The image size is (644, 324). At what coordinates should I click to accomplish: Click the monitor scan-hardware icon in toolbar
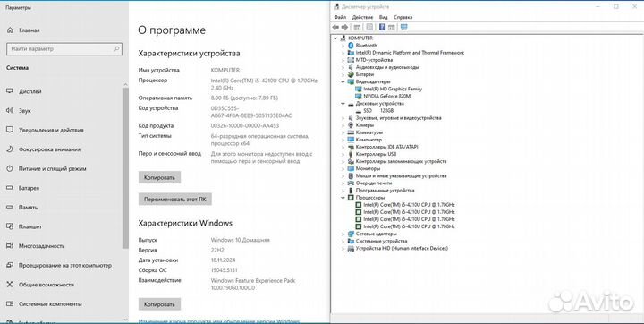tap(403, 27)
